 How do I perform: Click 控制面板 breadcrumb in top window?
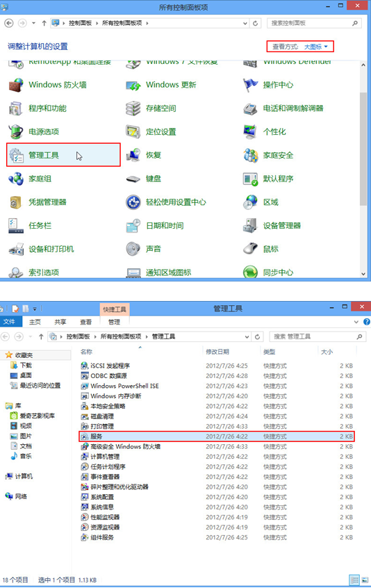(x=80, y=23)
